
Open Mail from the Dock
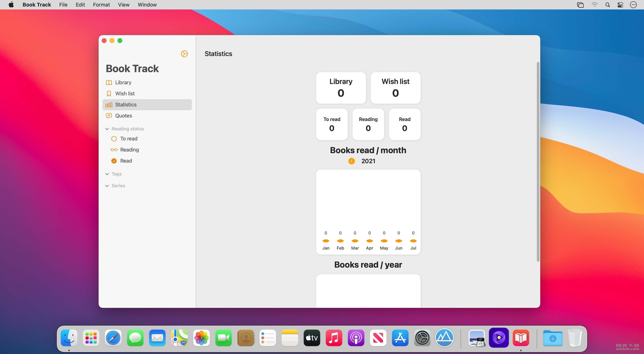click(157, 338)
